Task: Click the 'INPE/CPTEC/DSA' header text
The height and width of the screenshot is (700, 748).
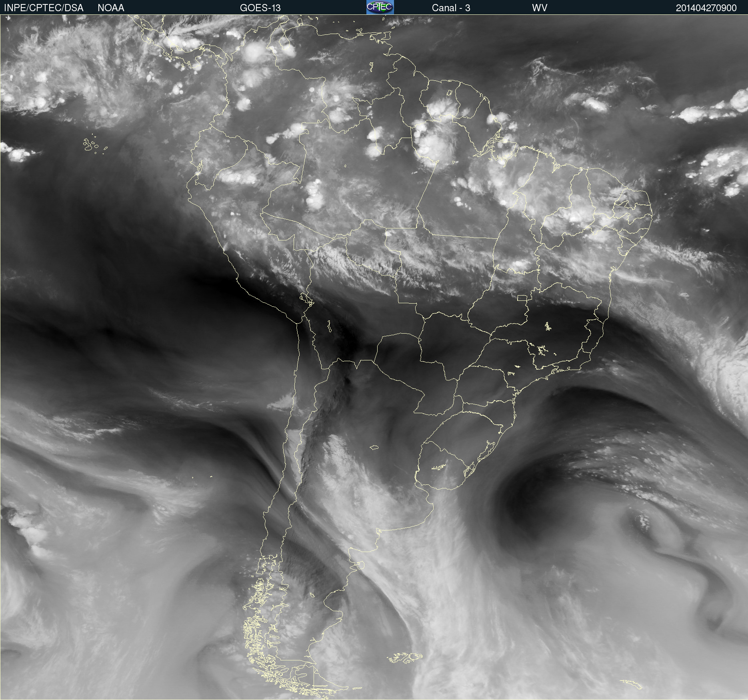Action: pyautogui.click(x=44, y=8)
